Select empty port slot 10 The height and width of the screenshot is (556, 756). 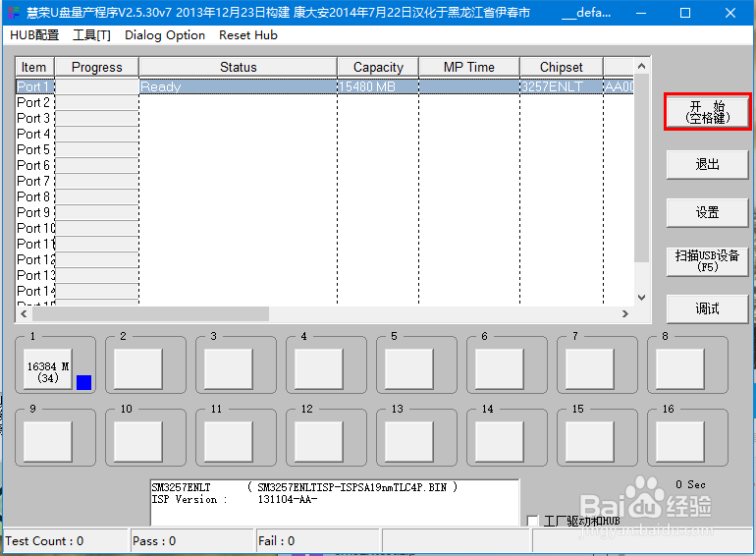tap(138, 442)
